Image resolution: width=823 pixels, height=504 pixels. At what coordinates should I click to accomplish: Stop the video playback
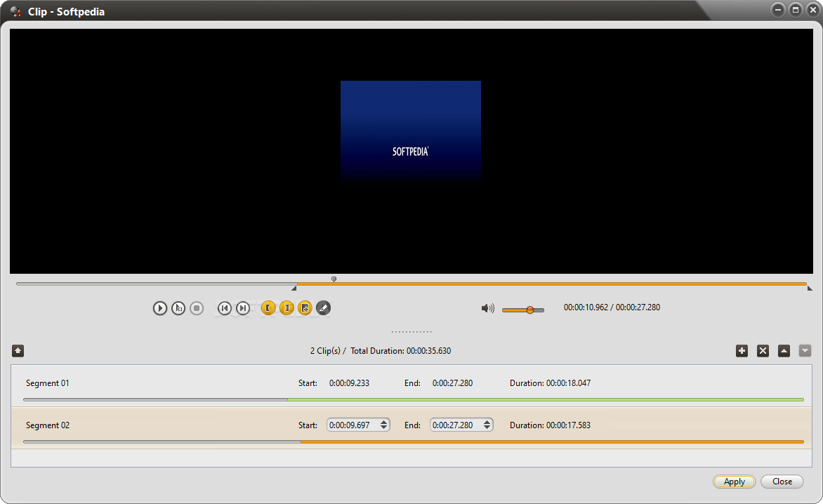click(x=197, y=308)
